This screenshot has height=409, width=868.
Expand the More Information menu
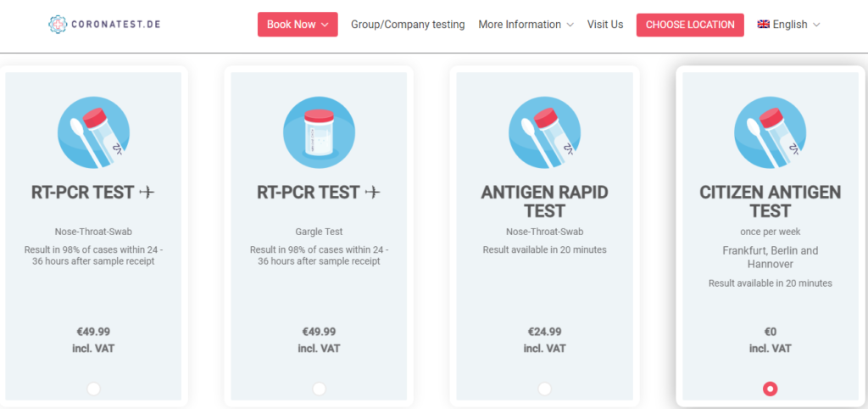point(526,25)
